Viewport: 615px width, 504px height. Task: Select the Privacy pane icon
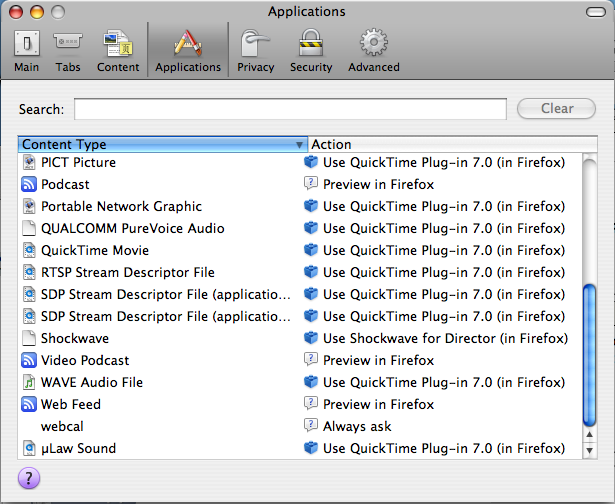[x=255, y=51]
